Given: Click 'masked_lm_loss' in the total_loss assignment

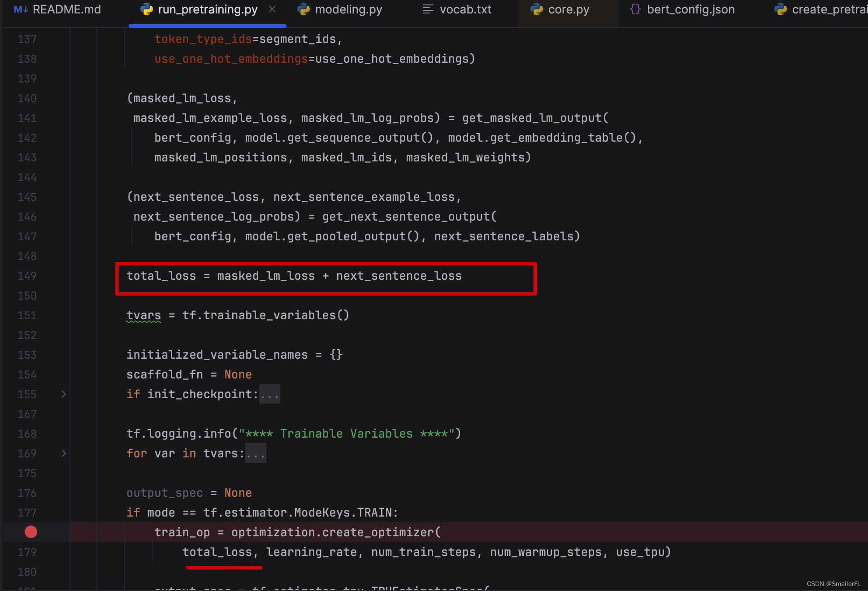Looking at the screenshot, I should (266, 276).
